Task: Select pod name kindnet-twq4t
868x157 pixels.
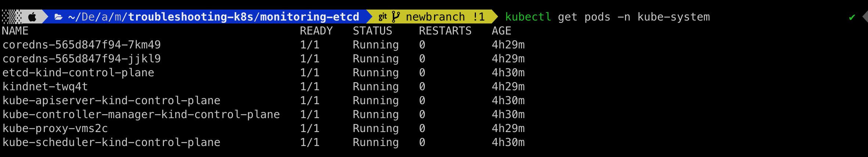Action: [x=45, y=87]
